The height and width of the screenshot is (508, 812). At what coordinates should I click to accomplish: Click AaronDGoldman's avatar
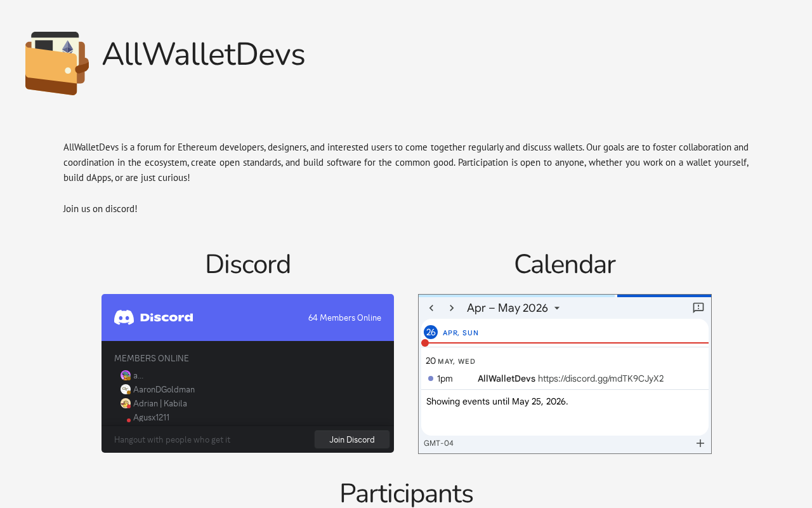click(126, 389)
